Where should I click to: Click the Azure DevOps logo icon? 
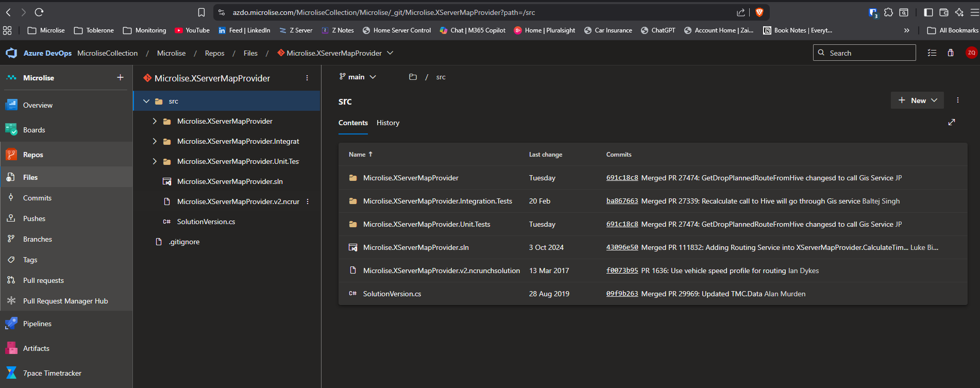(x=11, y=53)
